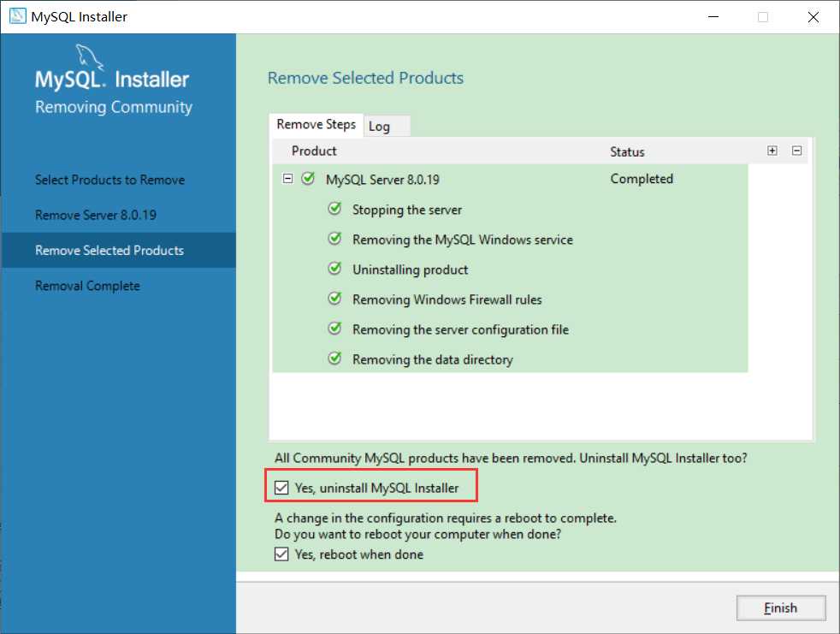Select the Remove Steps tab
The height and width of the screenshot is (634, 840).
pyautogui.click(x=316, y=125)
